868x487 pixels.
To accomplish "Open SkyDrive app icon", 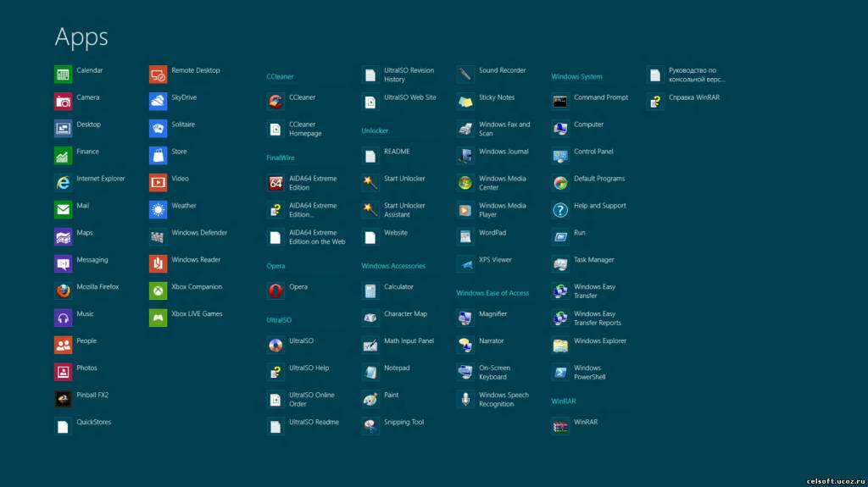I will [158, 102].
